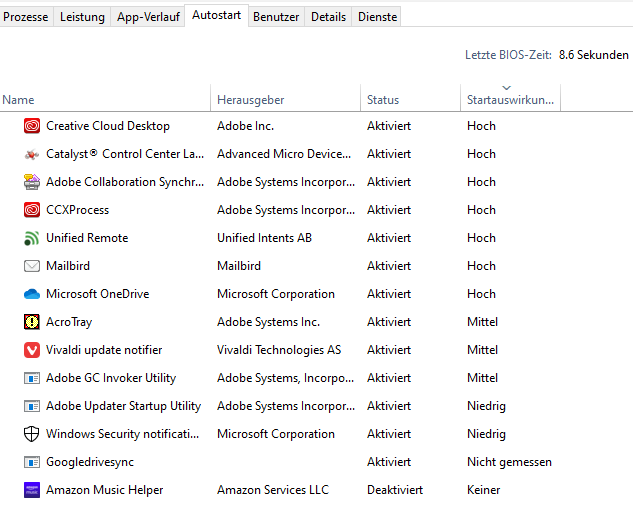Select Windows Security notificati... entry name
The image size is (633, 509).
[123, 434]
